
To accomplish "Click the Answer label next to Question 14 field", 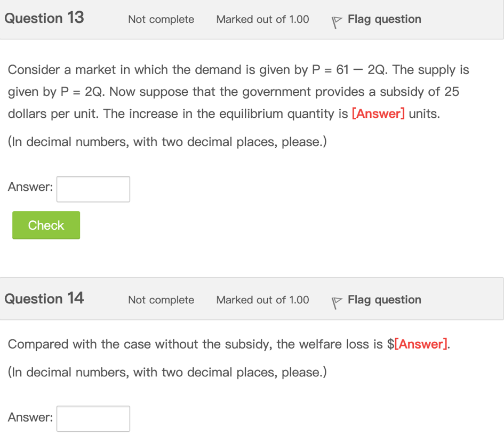I will (x=30, y=417).
